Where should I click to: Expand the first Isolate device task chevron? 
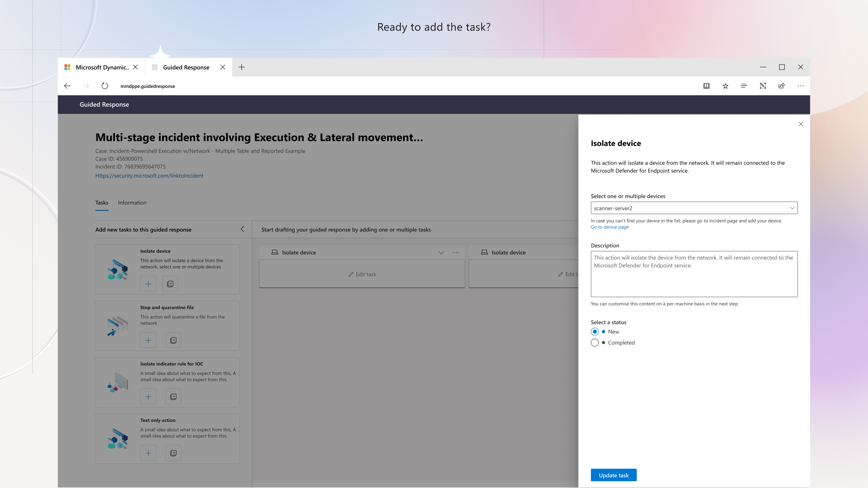point(441,252)
